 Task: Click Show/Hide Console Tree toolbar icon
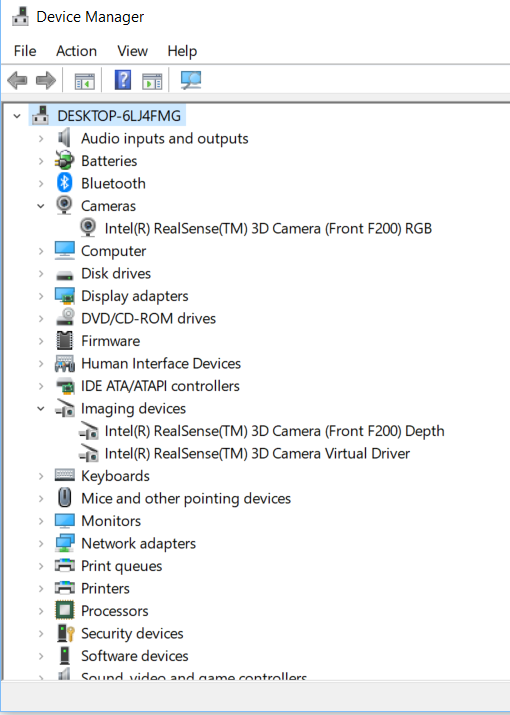(85, 81)
